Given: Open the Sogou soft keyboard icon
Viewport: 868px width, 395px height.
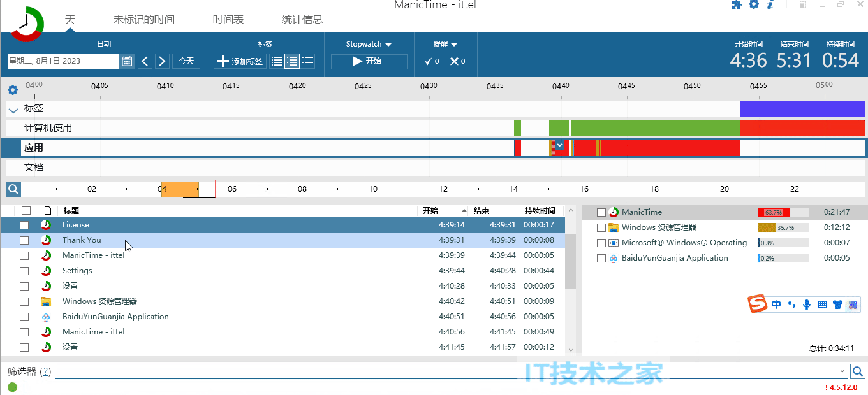Looking at the screenshot, I should (x=822, y=305).
